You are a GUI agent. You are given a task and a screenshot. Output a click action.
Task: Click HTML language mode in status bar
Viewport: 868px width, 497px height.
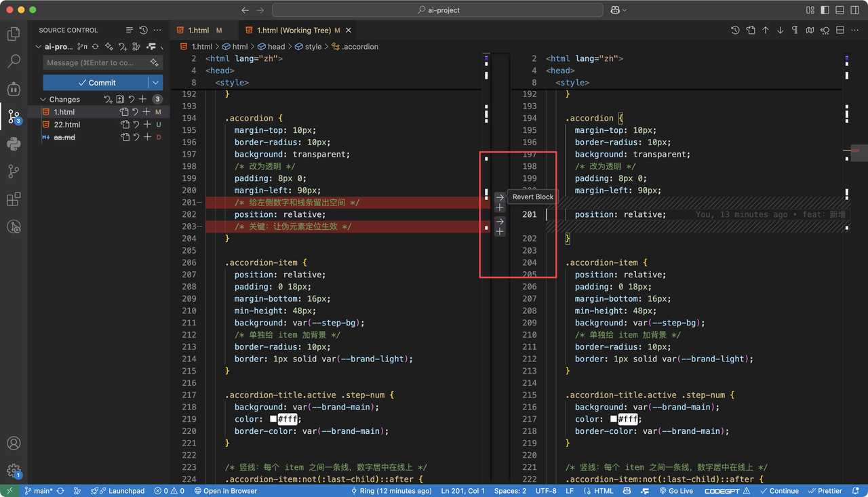(x=599, y=491)
